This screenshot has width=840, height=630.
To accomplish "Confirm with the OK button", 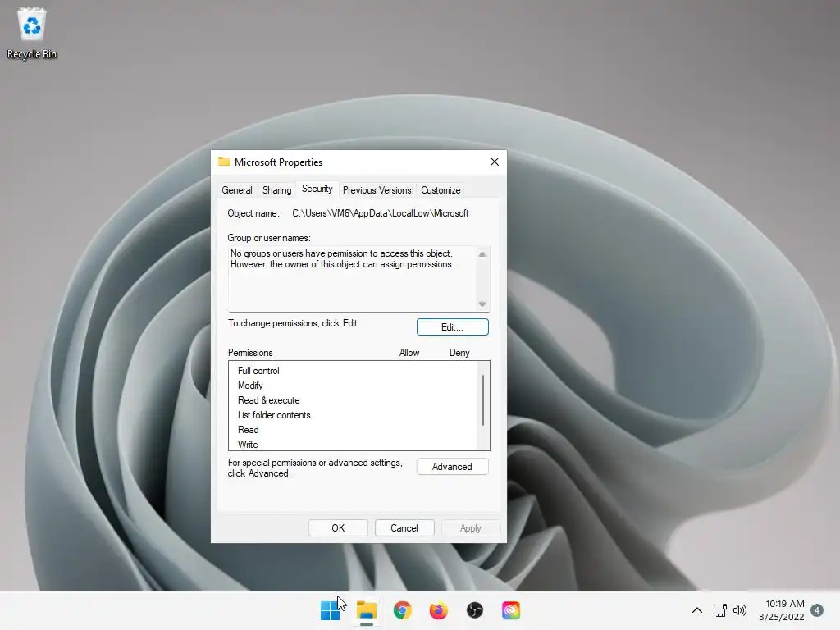I will tap(338, 527).
